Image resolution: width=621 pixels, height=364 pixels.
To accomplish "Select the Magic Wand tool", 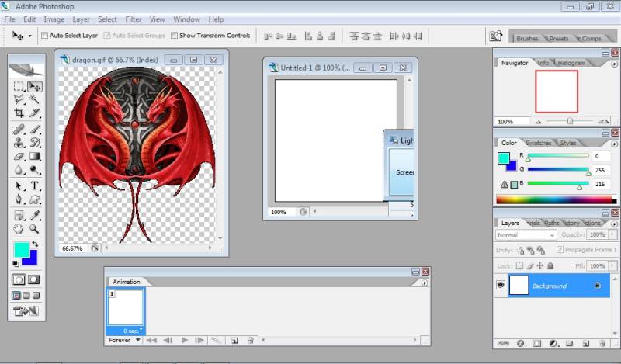I will tap(34, 99).
